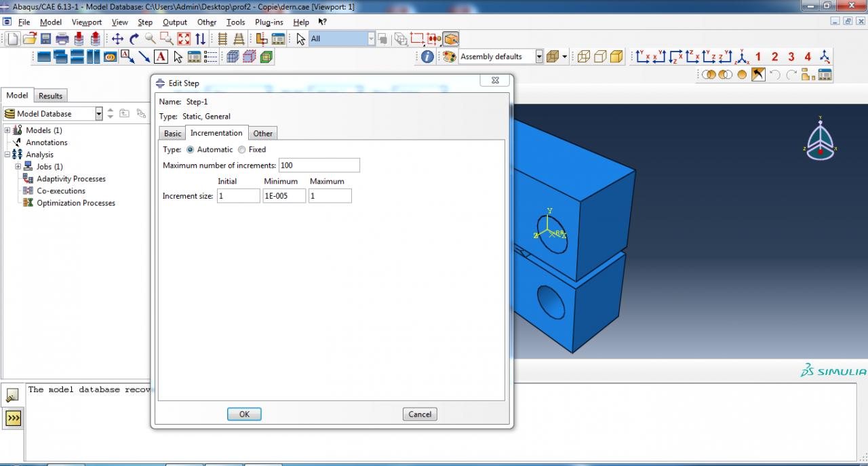
Task: Open the context help pointer icon
Action: (322, 22)
